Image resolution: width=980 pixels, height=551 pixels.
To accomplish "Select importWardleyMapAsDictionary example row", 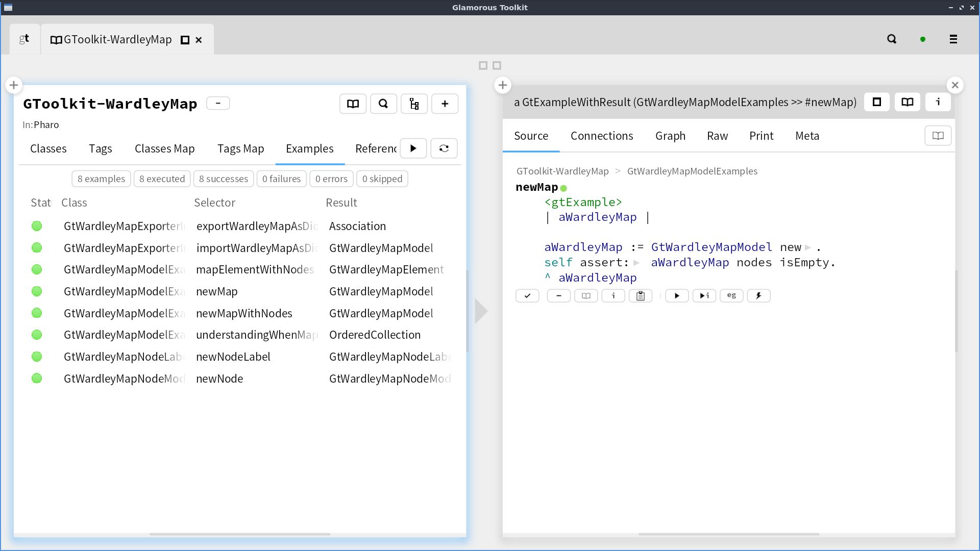I will [240, 248].
